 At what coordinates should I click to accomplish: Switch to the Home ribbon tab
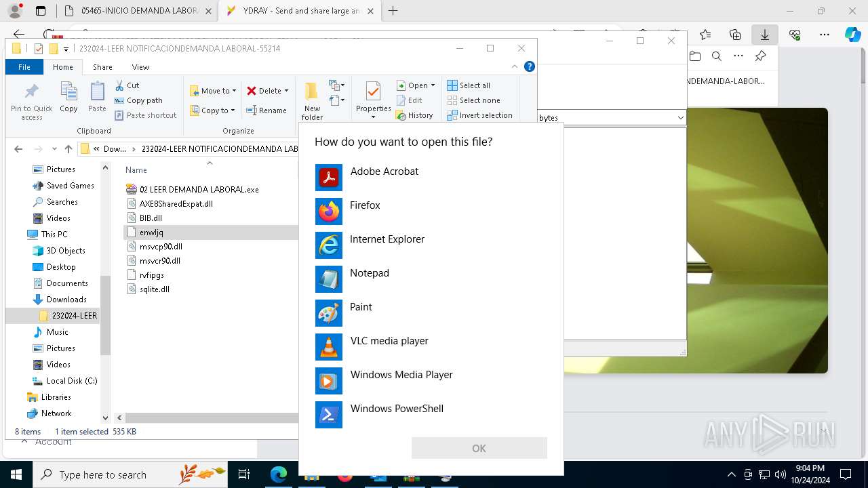[62, 67]
